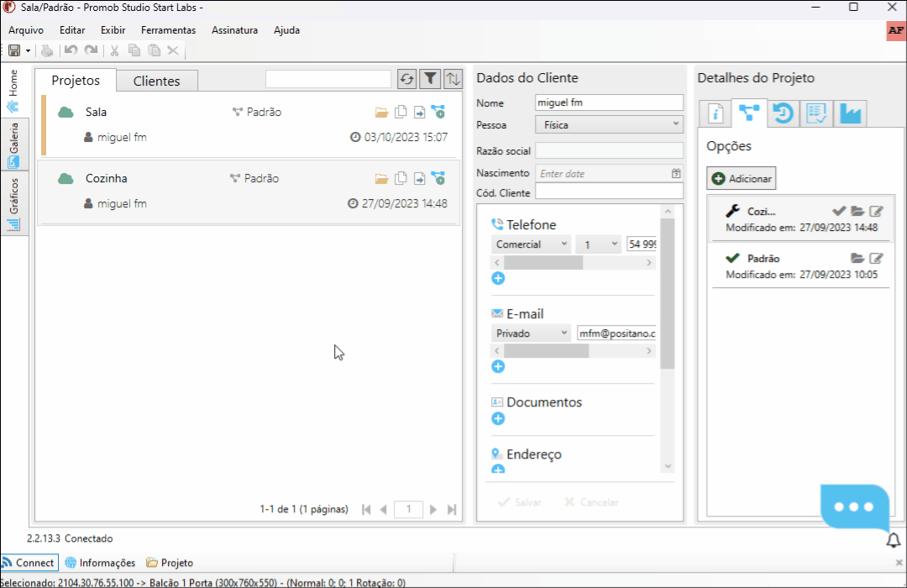The image size is (907, 588).
Task: Click the cut scissors icon
Action: 114,50
